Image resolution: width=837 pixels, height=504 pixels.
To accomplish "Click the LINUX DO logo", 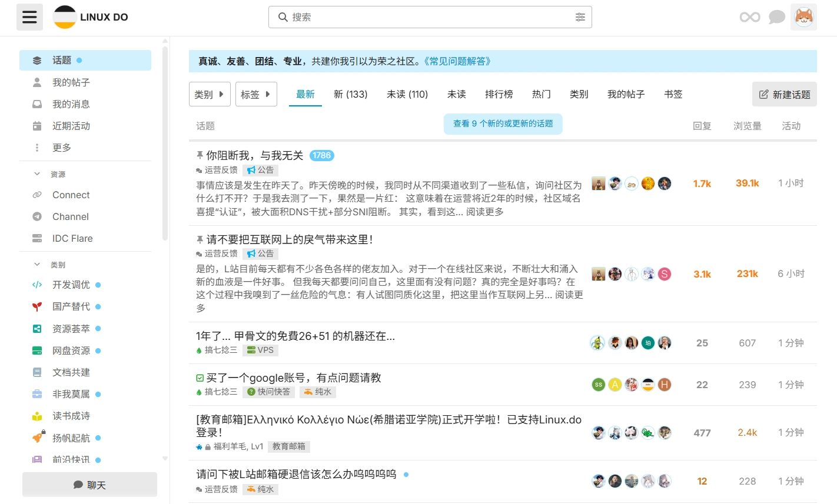I will pos(91,17).
